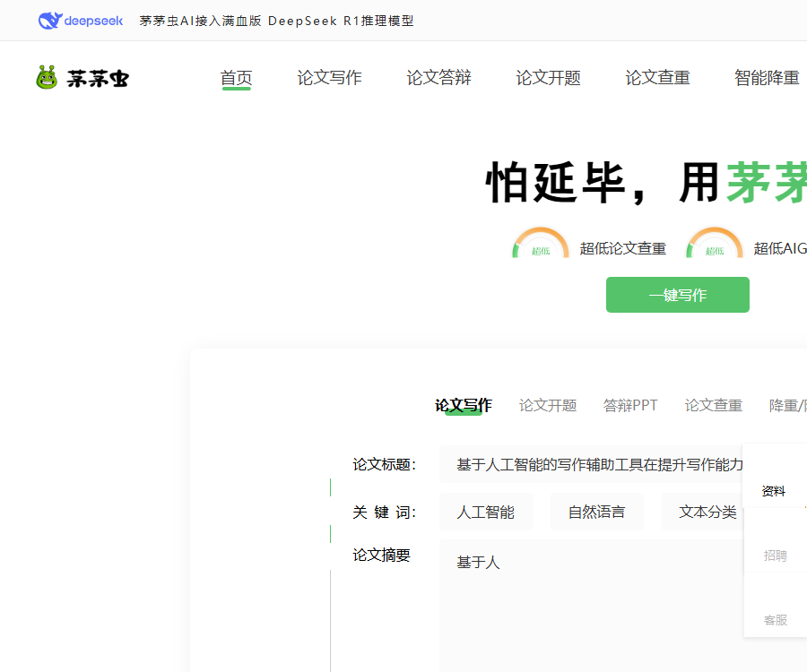The width and height of the screenshot is (807, 672).
Task: Switch to the 降重 panel tab
Action: pos(787,405)
